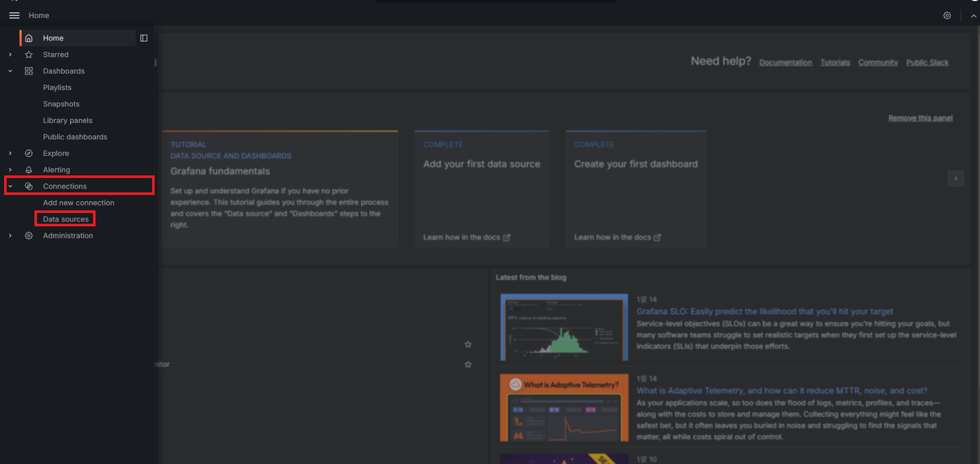Expand the Alerting section chevron
The height and width of the screenshot is (464, 980).
(x=10, y=170)
